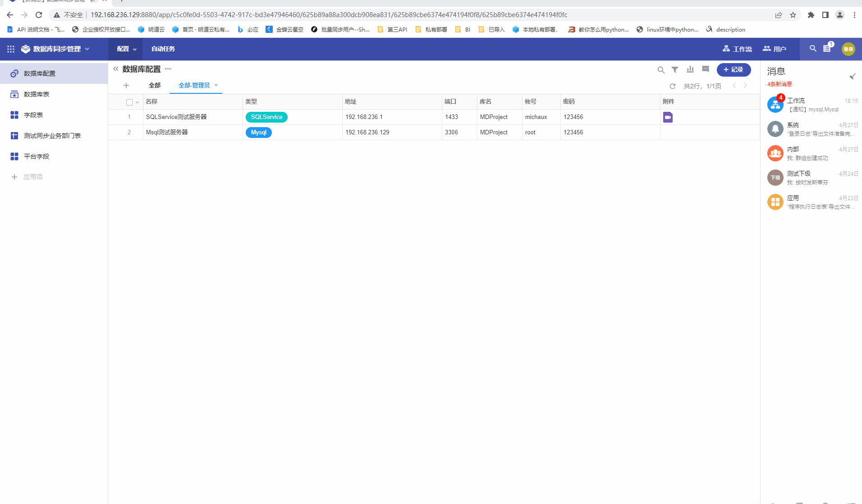Screen dimensions: 862x504
Task: Expand the 配置 group dropdown arrow
Action: pyautogui.click(x=135, y=50)
